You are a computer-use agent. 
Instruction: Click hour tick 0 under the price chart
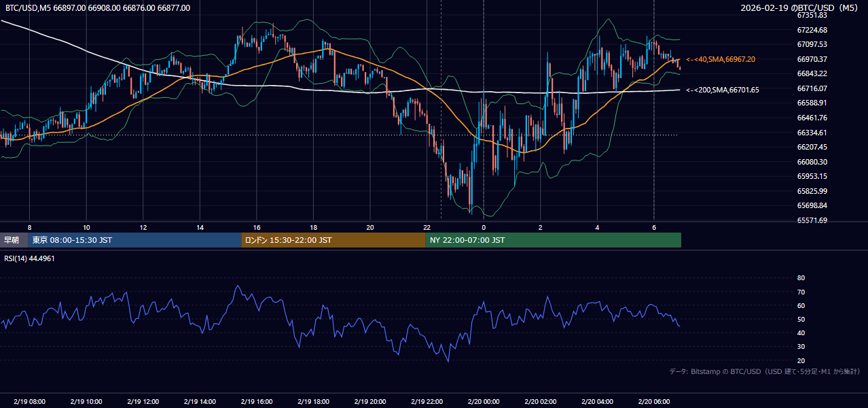[x=484, y=227]
